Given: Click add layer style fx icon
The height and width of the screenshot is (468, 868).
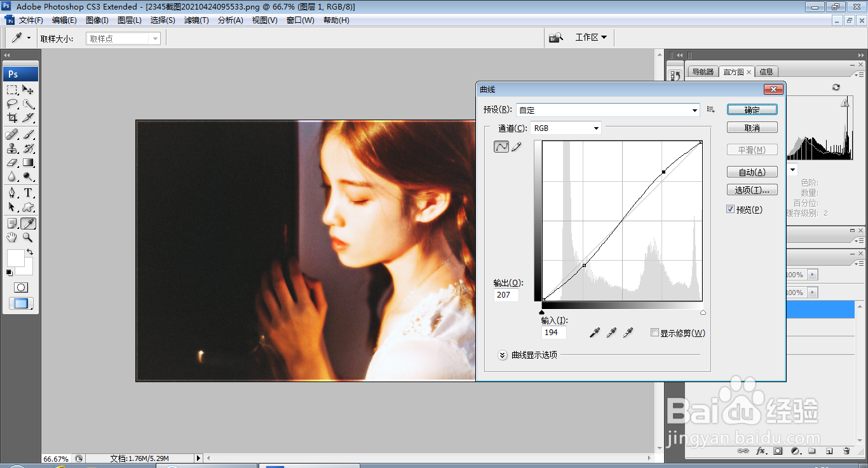Looking at the screenshot, I should pyautogui.click(x=761, y=451).
